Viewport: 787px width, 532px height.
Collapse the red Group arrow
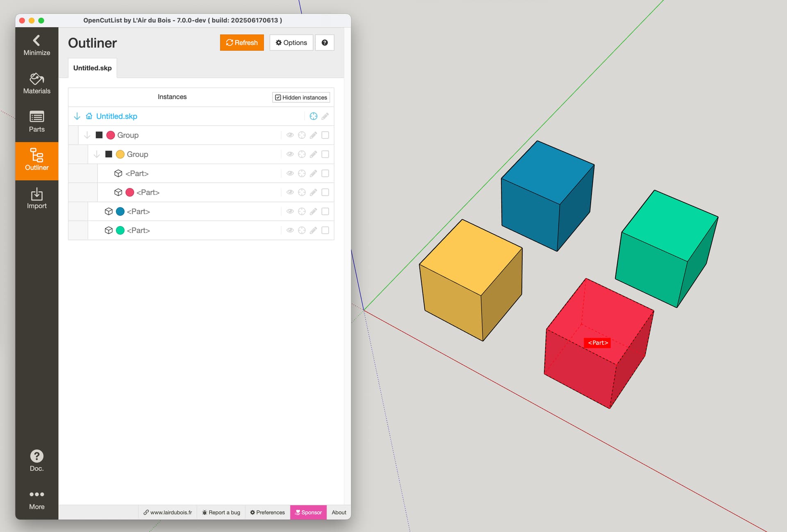click(x=87, y=135)
